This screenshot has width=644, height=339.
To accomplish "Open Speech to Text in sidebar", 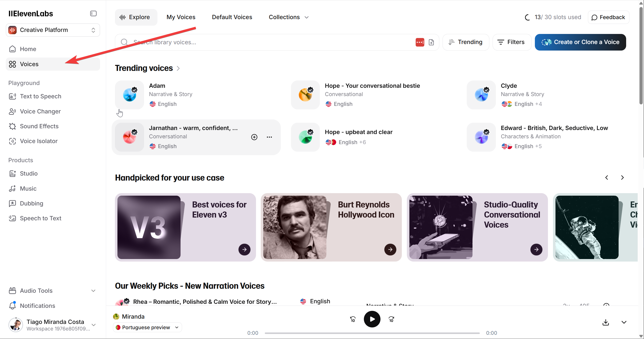I will 53,218.
